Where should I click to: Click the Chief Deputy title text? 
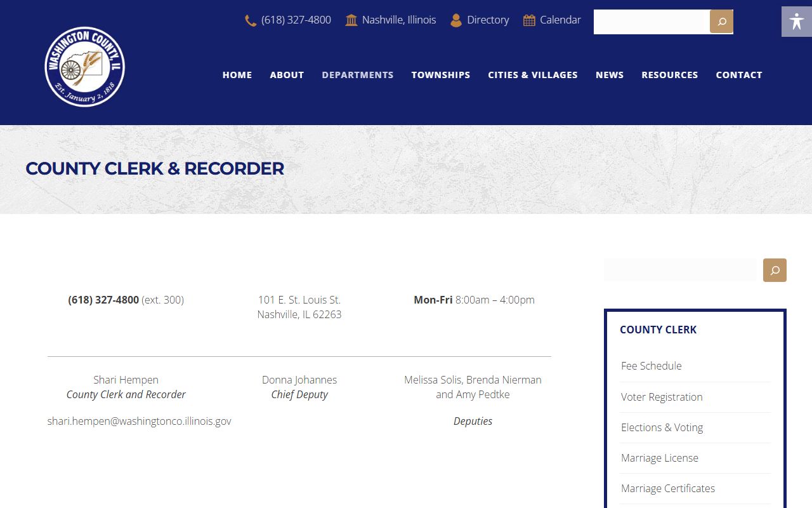(x=299, y=394)
